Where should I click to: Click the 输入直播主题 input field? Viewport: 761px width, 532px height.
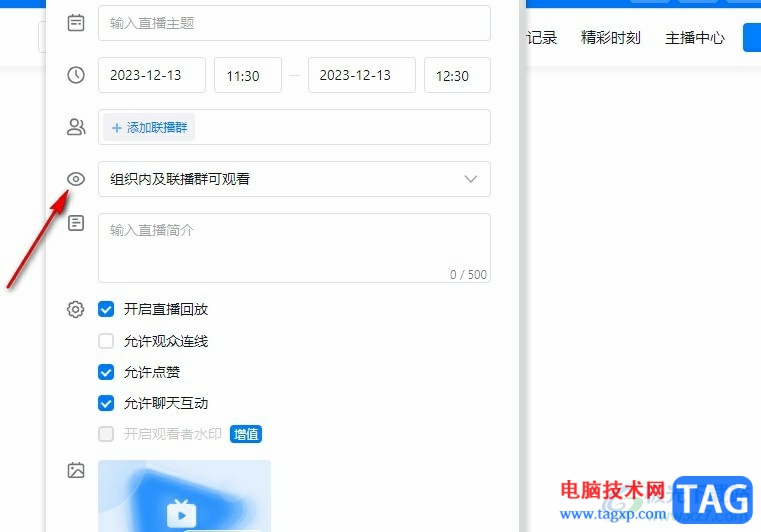(294, 23)
